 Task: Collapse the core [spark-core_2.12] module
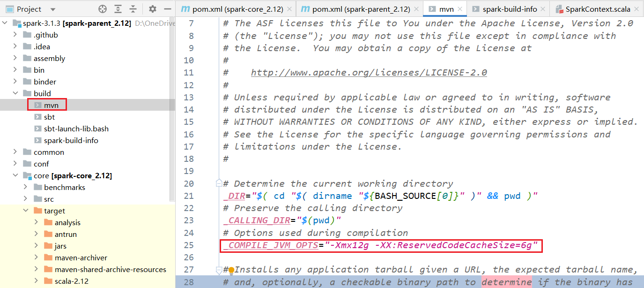click(15, 175)
